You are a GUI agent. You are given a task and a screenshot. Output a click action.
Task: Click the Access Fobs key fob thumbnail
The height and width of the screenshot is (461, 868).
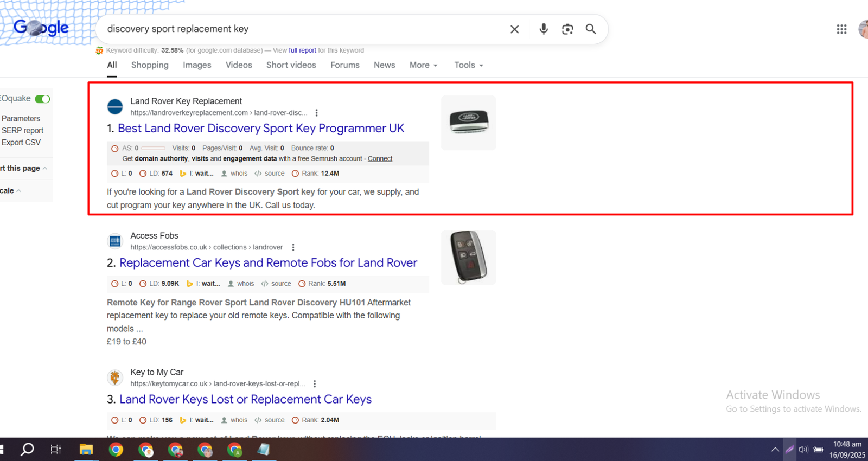(x=468, y=257)
